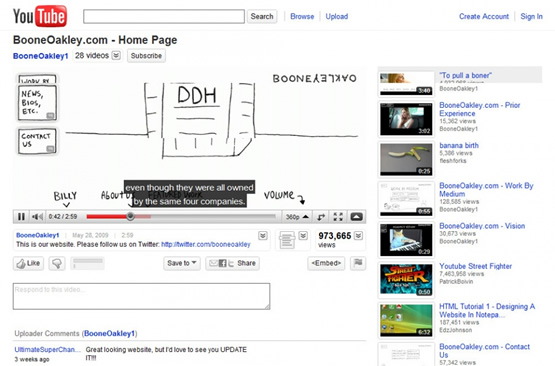The image size is (555, 366).
Task: Expand the 28 videos dropdown arrow
Action: click(116, 56)
